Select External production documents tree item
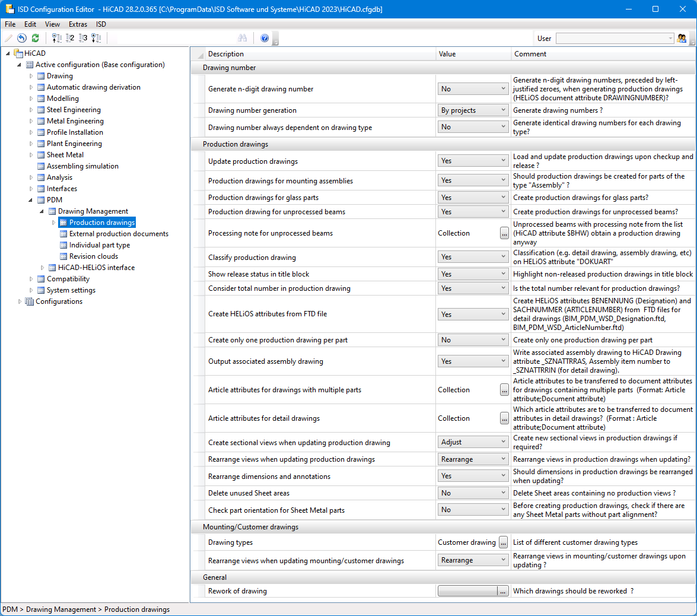Image resolution: width=697 pixels, height=616 pixels. click(x=119, y=234)
